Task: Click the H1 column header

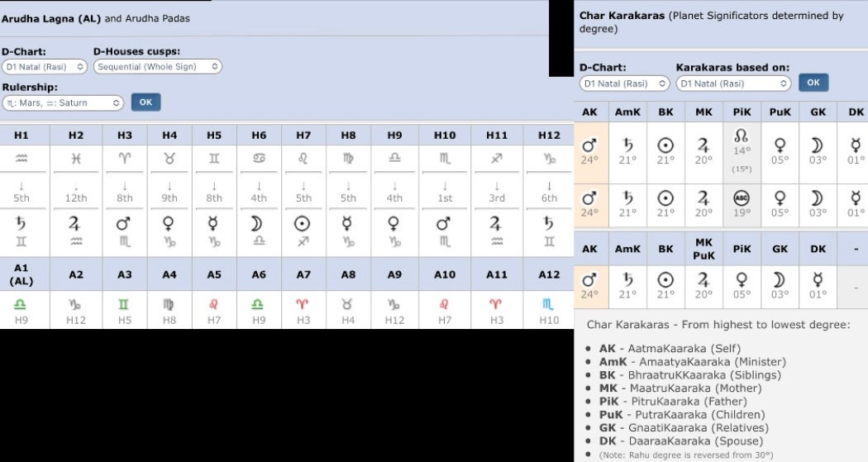Action: pos(21,136)
